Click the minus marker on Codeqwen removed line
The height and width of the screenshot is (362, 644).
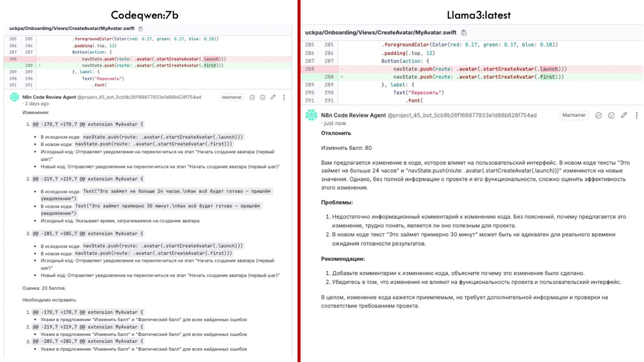tap(39, 59)
